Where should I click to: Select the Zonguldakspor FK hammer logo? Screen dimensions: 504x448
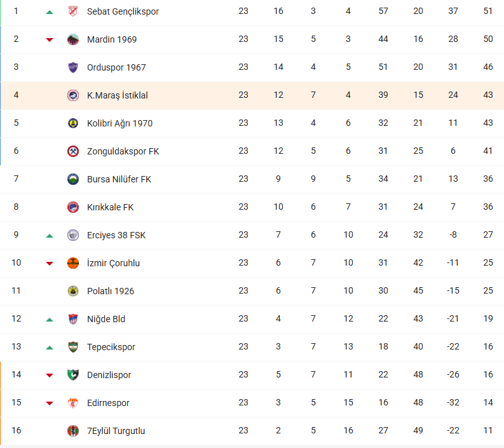pyautogui.click(x=73, y=151)
